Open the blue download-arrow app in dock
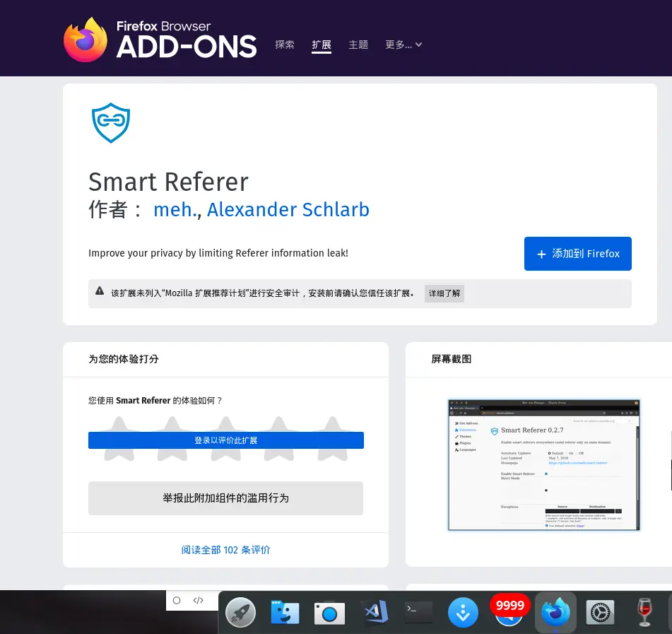 [x=464, y=613]
